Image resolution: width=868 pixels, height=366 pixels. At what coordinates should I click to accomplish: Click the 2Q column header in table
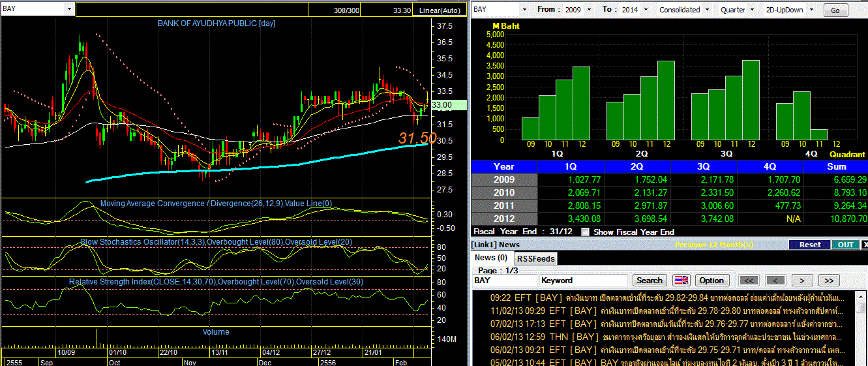[x=638, y=166]
